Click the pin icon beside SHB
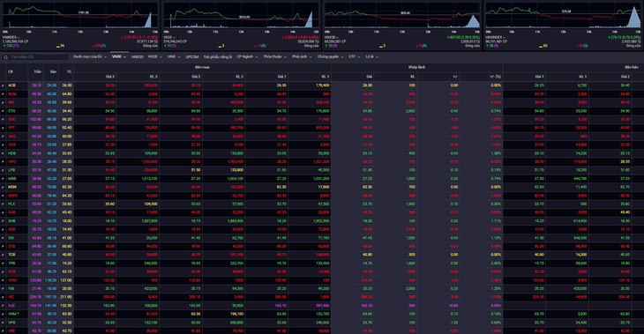The width and height of the screenshot is (644, 334). 3,220
